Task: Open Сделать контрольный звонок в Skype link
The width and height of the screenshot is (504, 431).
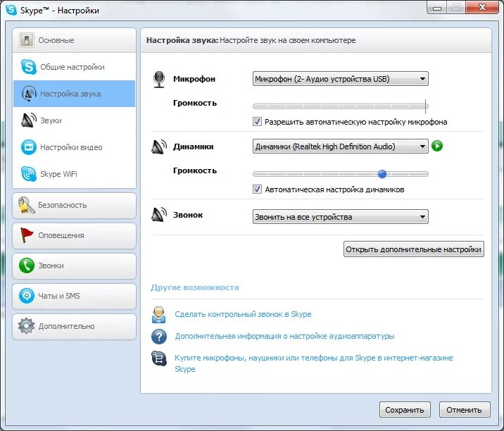Action: point(243,314)
